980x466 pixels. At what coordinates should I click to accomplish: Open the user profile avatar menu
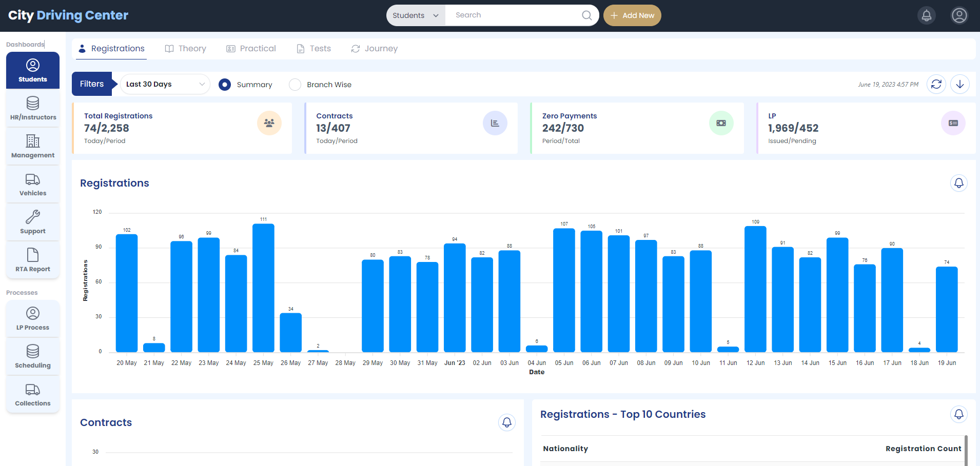959,15
